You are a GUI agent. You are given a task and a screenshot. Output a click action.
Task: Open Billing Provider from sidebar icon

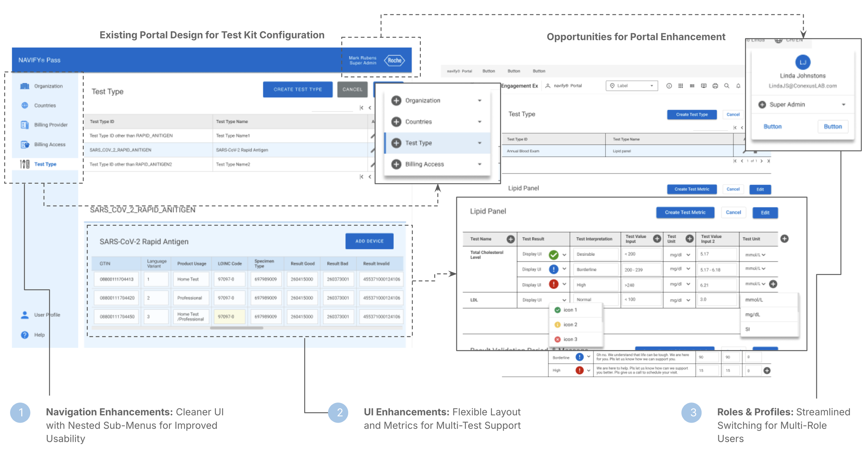tap(25, 125)
